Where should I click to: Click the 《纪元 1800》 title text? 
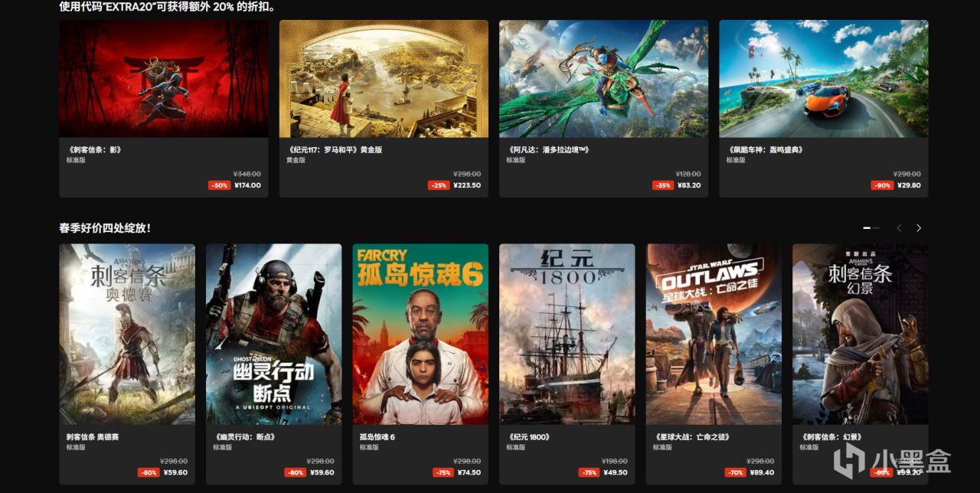[x=528, y=437]
